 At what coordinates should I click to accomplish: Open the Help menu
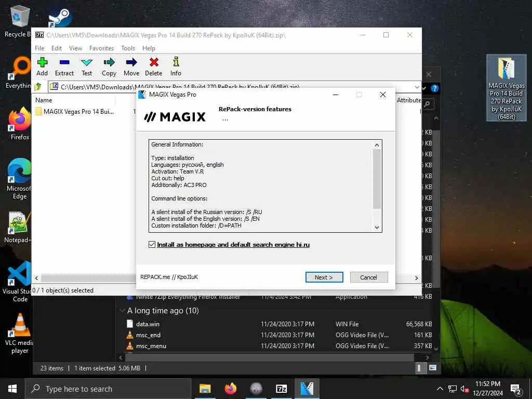point(149,48)
